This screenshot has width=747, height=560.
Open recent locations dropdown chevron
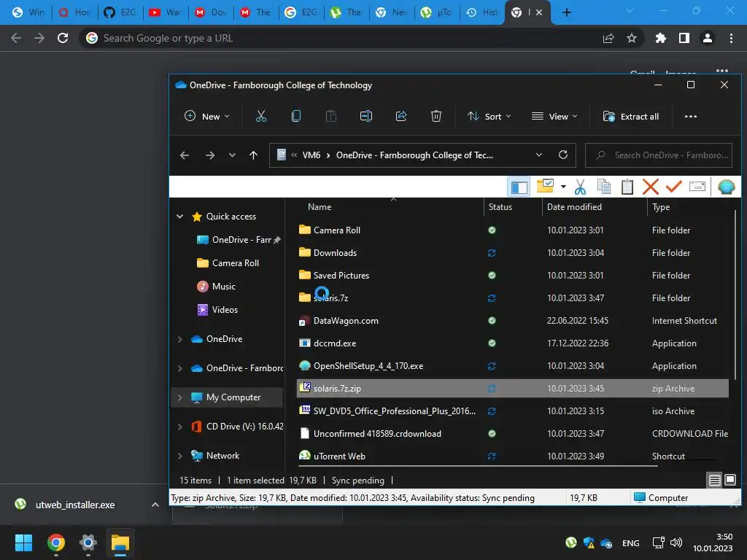(x=232, y=155)
